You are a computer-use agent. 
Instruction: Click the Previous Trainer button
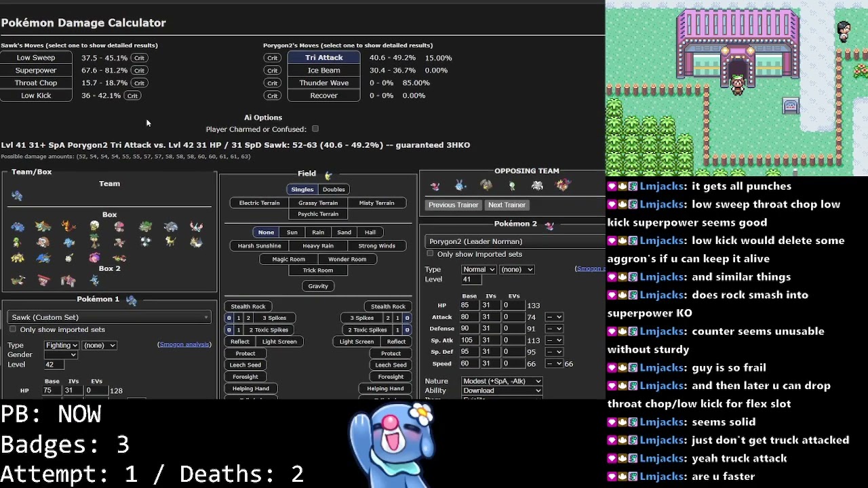coord(454,205)
